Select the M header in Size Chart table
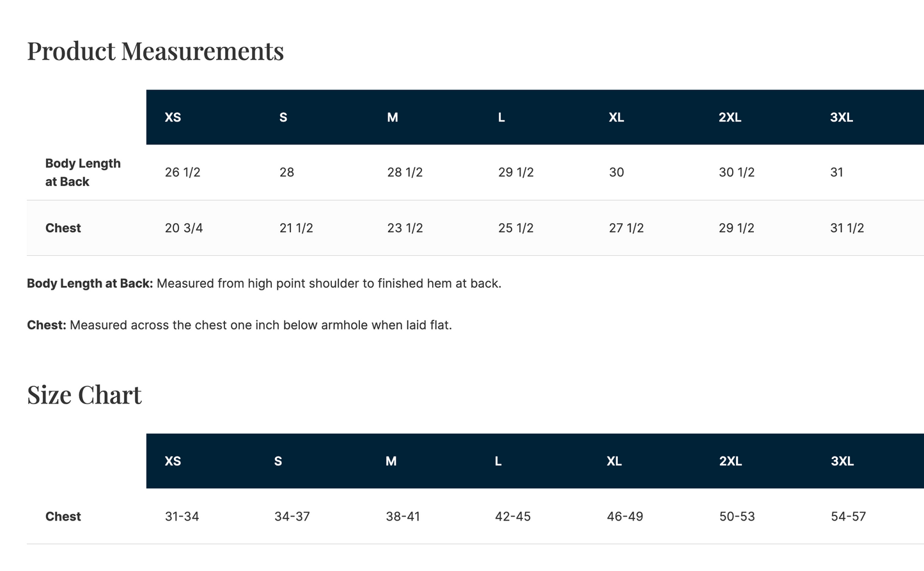Screen dimensions: 924x571 click(391, 461)
